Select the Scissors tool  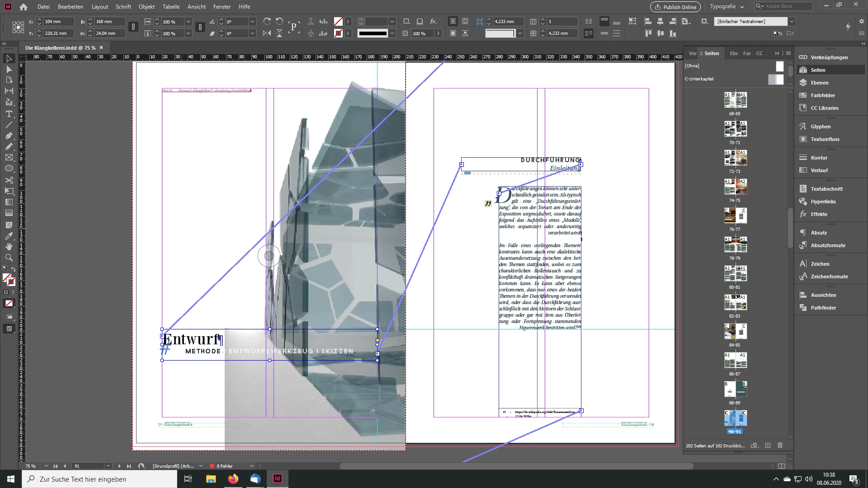(9, 180)
